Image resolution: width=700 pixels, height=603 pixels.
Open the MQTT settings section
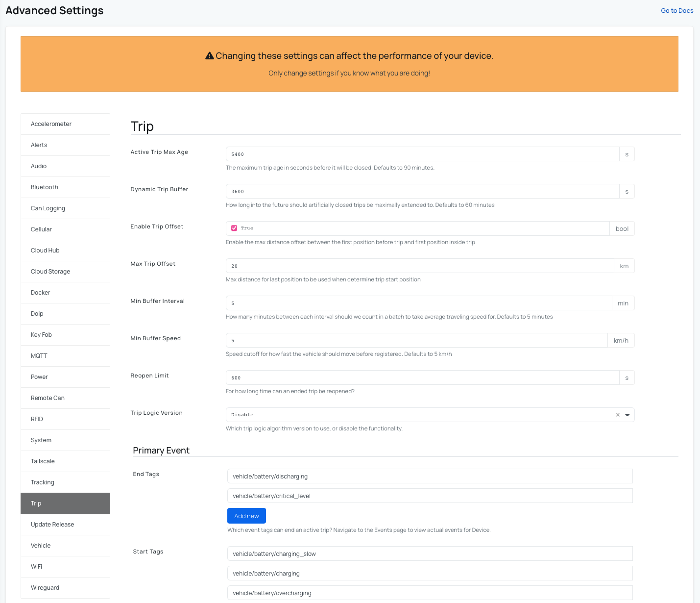point(65,356)
